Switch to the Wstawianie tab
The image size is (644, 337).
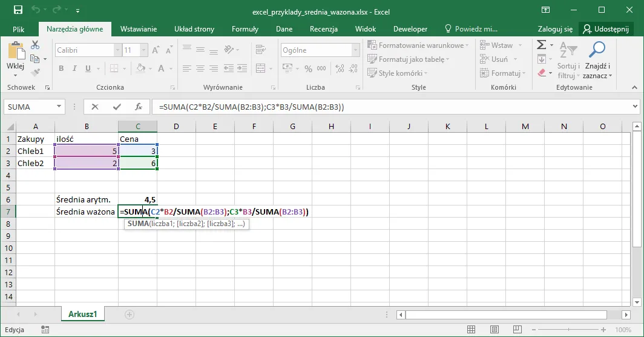(x=139, y=29)
